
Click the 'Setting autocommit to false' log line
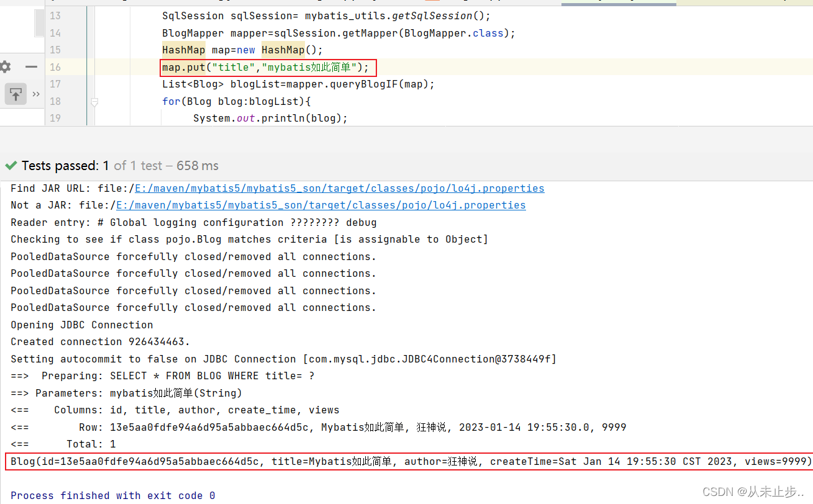coord(284,359)
